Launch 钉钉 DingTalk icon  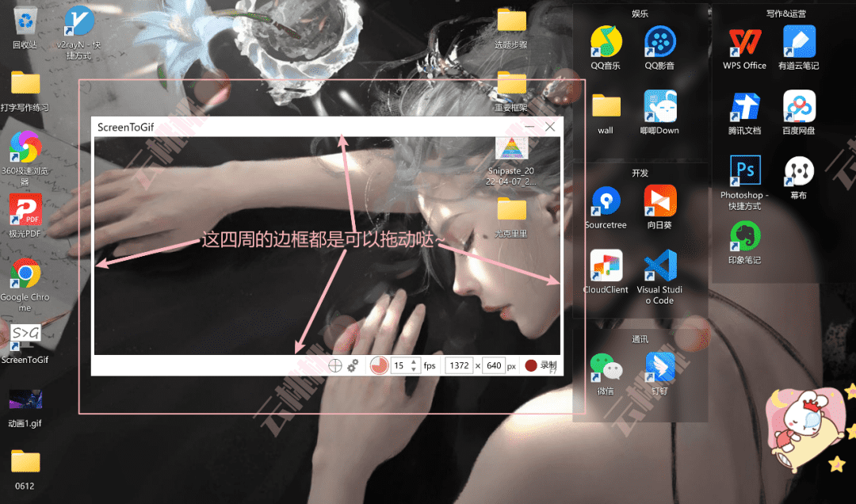coord(660,367)
